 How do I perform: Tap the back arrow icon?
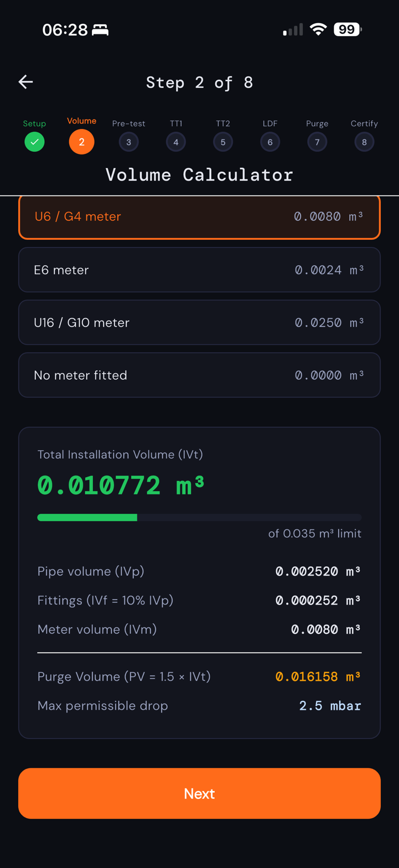pyautogui.click(x=26, y=82)
